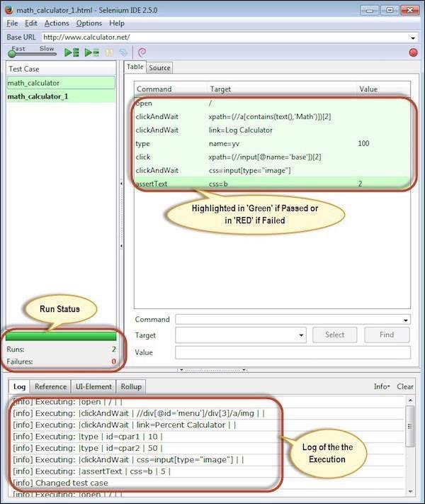Open the Target field dropdown arrow
The width and height of the screenshot is (425, 504).
[x=301, y=335]
